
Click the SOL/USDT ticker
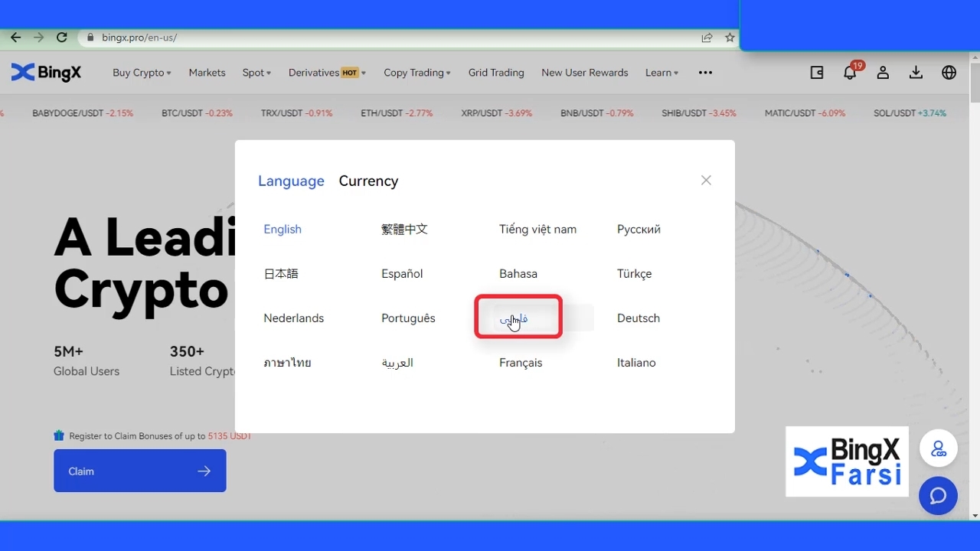click(910, 113)
